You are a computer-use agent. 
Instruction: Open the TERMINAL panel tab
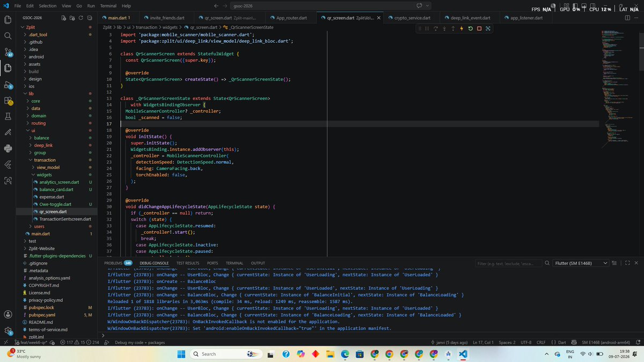pyautogui.click(x=235, y=263)
